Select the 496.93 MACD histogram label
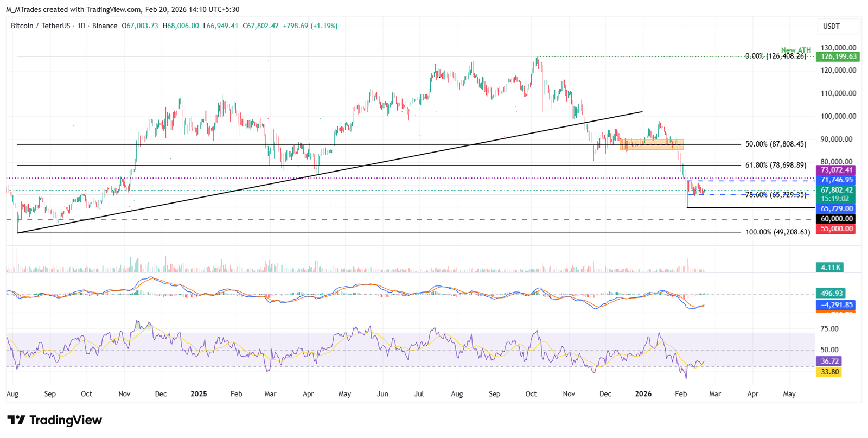Screen dimensions: 868x438 click(x=831, y=294)
